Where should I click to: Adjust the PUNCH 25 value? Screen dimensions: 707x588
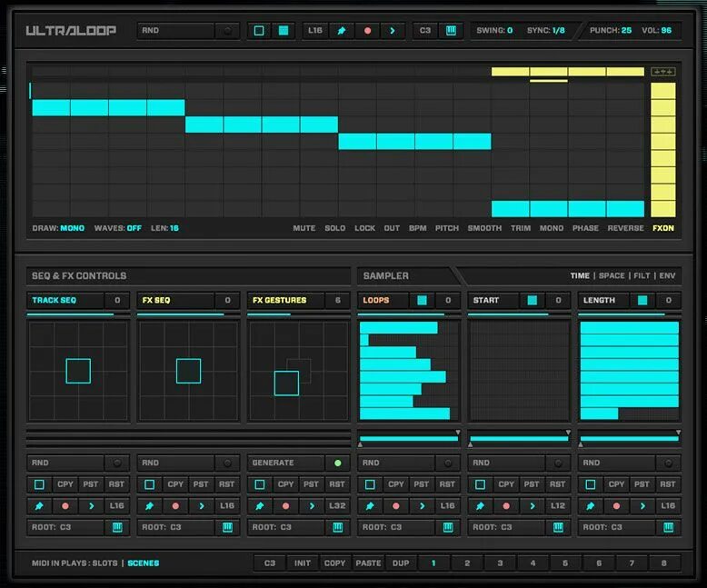(611, 31)
